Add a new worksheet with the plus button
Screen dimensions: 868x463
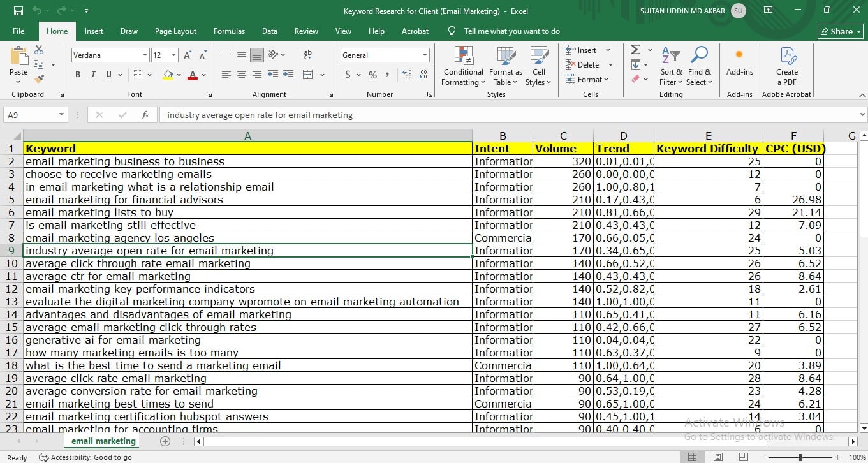point(165,441)
